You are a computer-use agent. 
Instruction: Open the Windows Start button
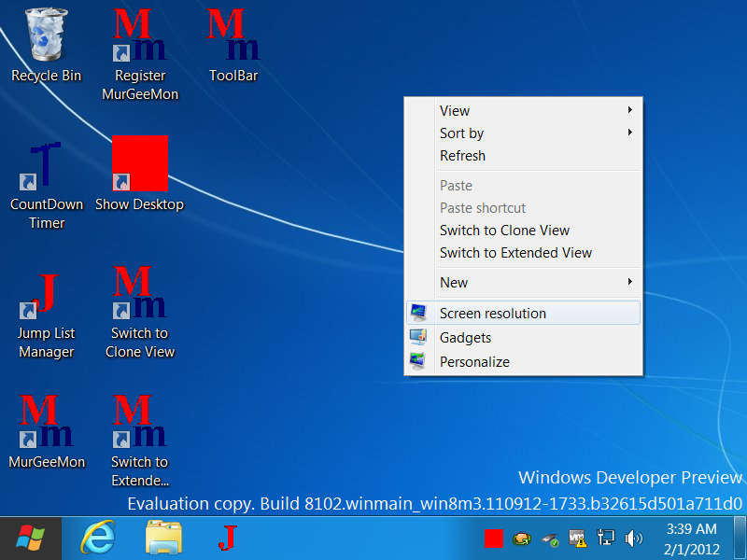31,539
